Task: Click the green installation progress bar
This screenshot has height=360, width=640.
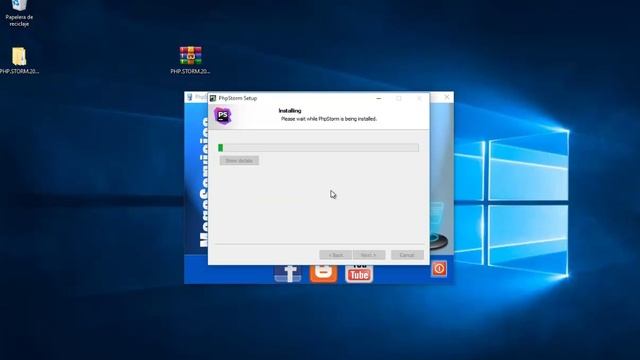Action: point(318,147)
